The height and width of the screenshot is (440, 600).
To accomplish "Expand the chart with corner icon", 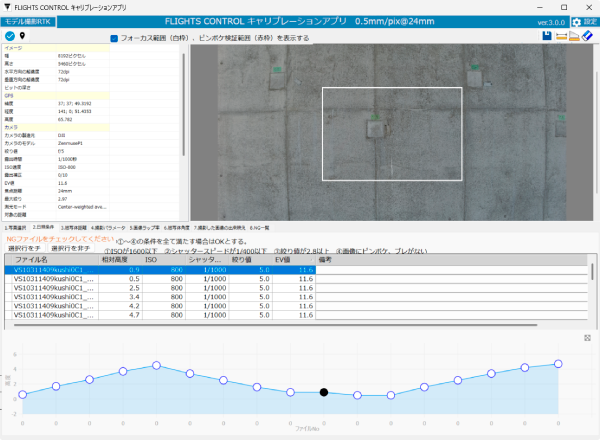I will [x=587, y=337].
